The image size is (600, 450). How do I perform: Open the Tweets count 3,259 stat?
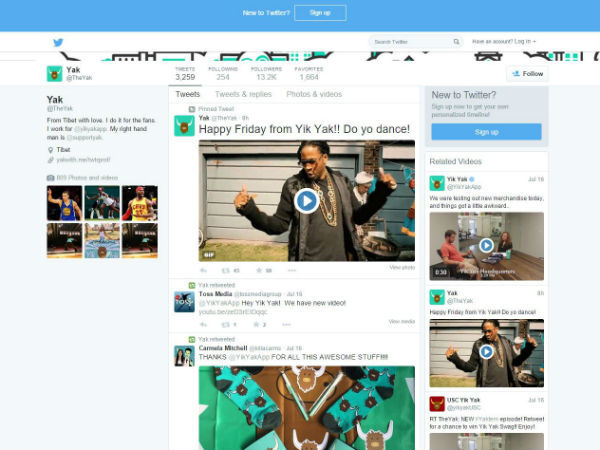[x=185, y=73]
